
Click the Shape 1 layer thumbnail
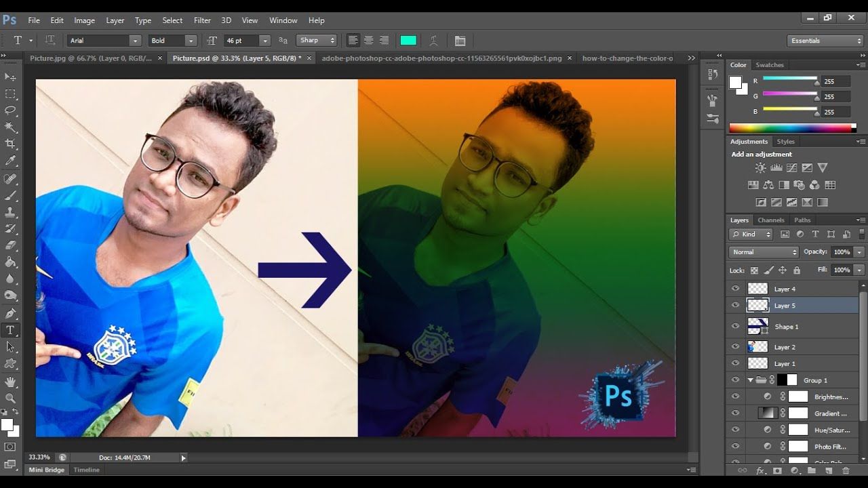coord(757,326)
